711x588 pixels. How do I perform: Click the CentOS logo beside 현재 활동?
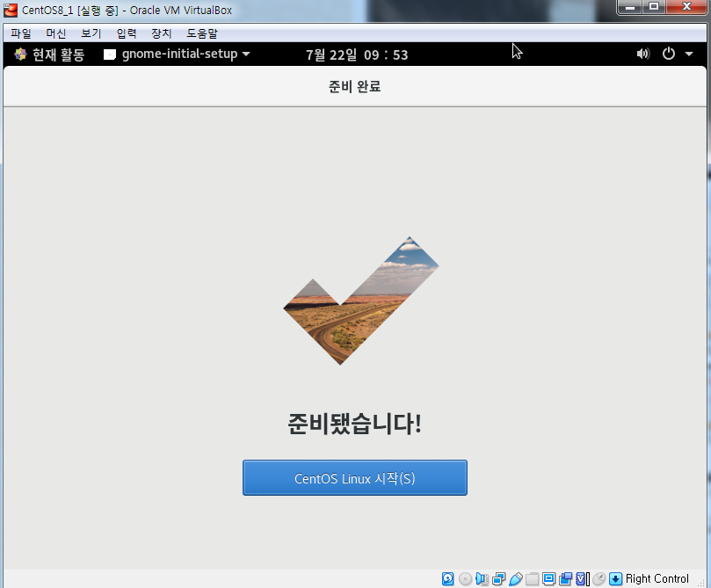20,54
